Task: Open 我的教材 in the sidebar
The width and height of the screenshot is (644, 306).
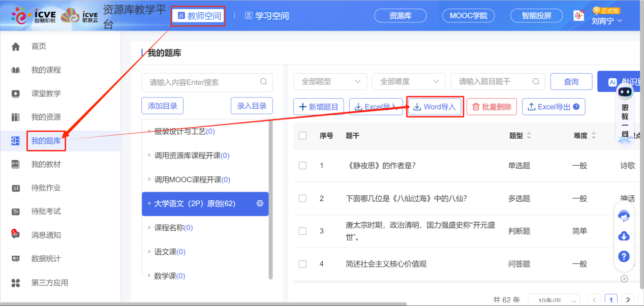Action: 46,165
